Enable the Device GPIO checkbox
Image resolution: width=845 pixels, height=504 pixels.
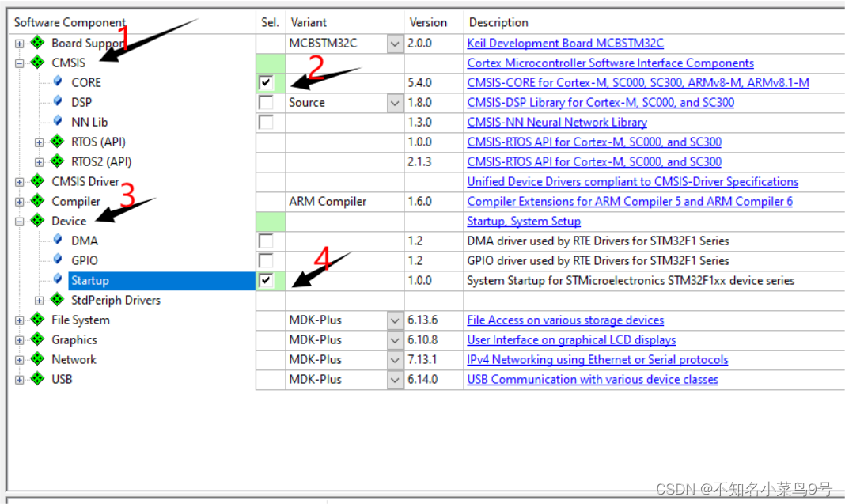[266, 261]
